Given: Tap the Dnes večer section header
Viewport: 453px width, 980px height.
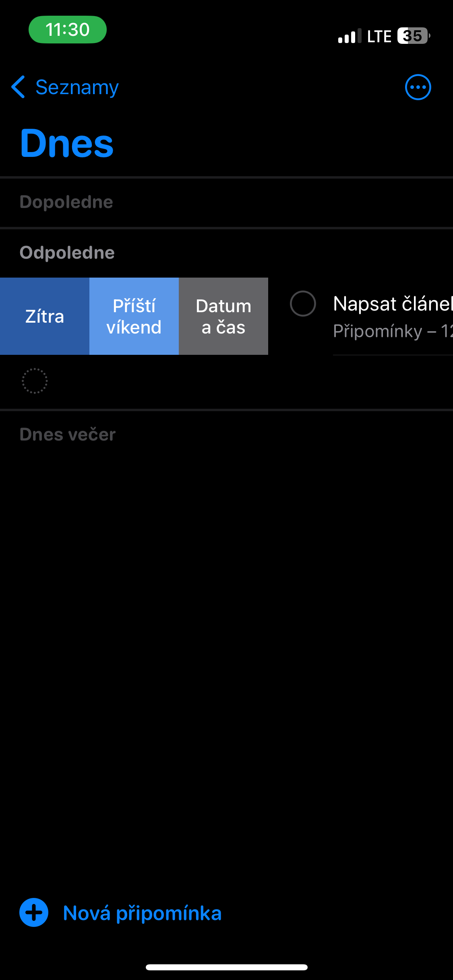Looking at the screenshot, I should [x=68, y=434].
